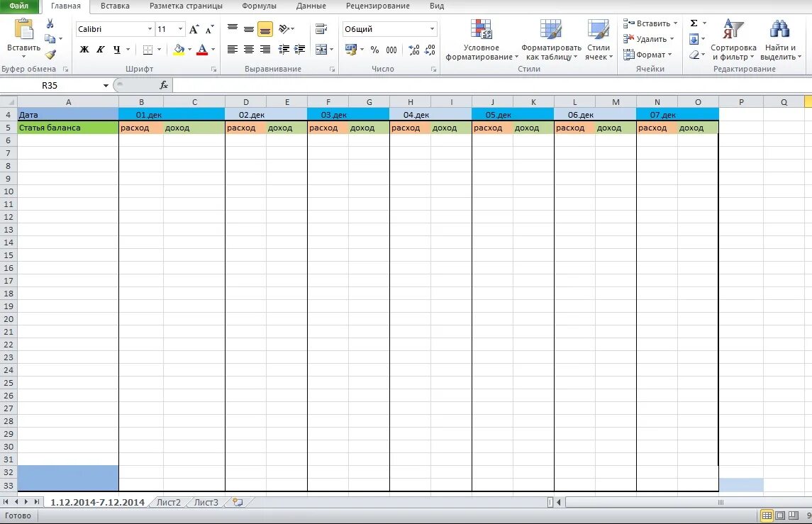Decrease font size with small A icon
The height and width of the screenshot is (524, 812).
[x=209, y=29]
